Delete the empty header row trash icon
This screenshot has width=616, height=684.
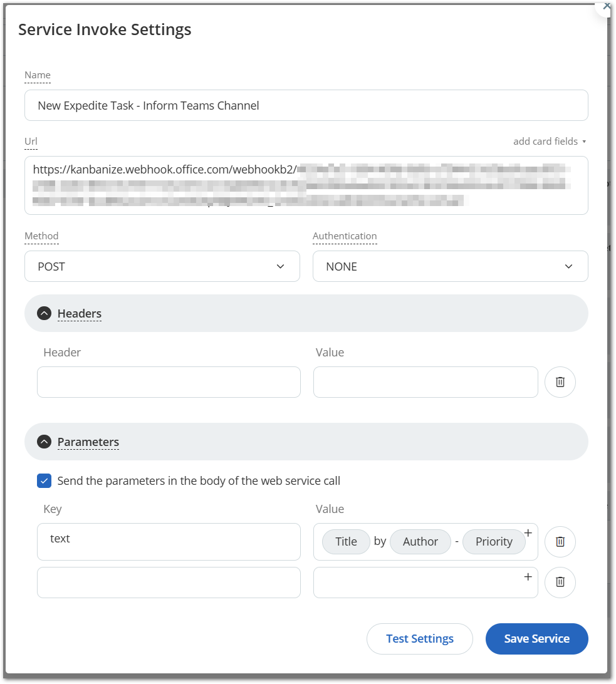click(560, 382)
